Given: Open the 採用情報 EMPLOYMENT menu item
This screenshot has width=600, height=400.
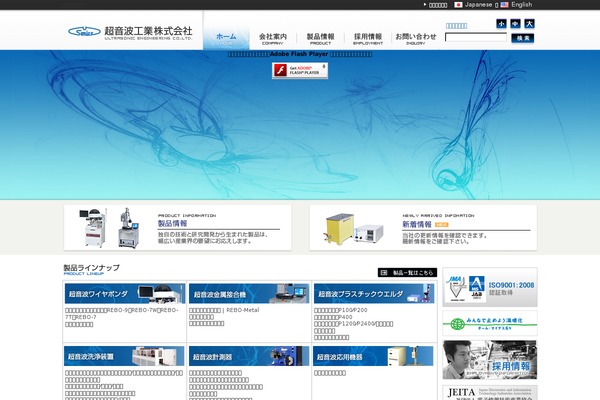Looking at the screenshot, I should coord(368,39).
